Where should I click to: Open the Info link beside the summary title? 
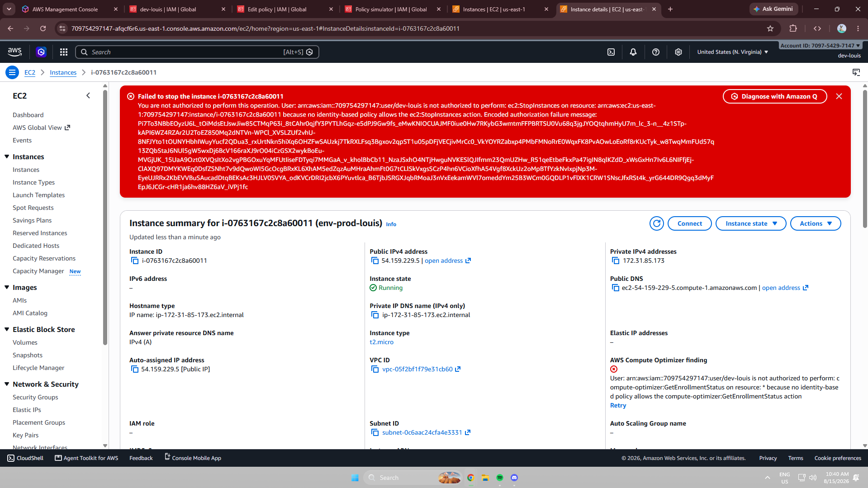(391, 224)
